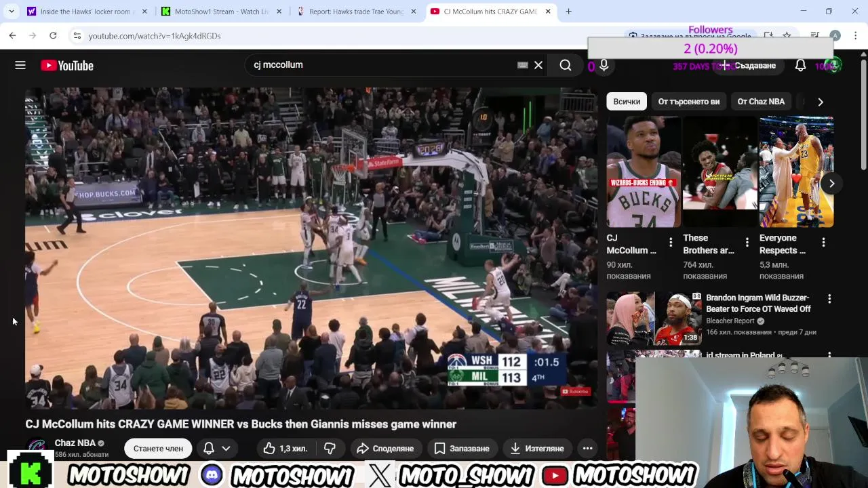Screen dimensions: 868x488
Task: Dislike the video with thumbs down
Action: 330,448
